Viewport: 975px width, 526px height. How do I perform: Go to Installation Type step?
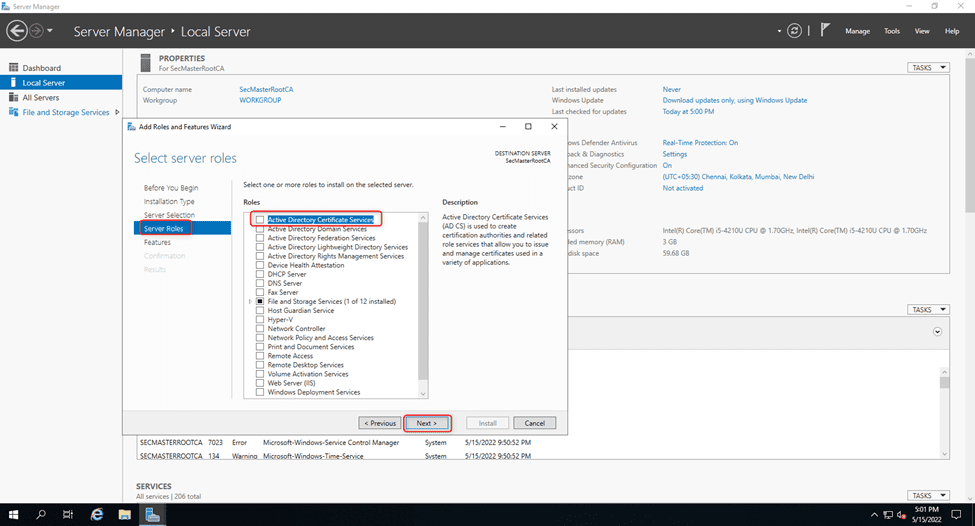(169, 201)
